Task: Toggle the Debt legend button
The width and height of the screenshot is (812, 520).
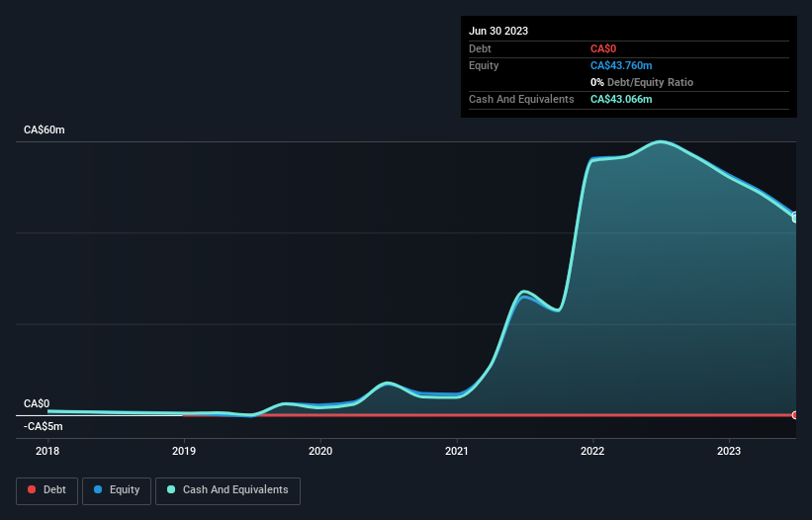Action: [46, 490]
